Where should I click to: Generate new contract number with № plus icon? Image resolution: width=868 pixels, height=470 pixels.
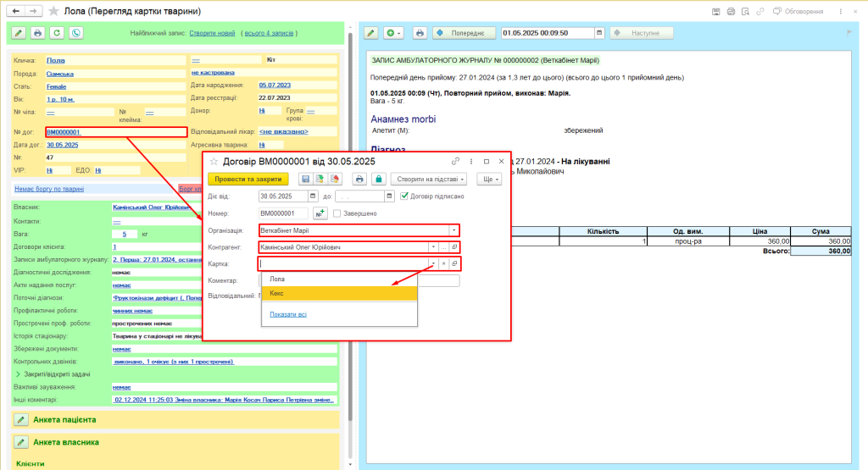(x=320, y=213)
